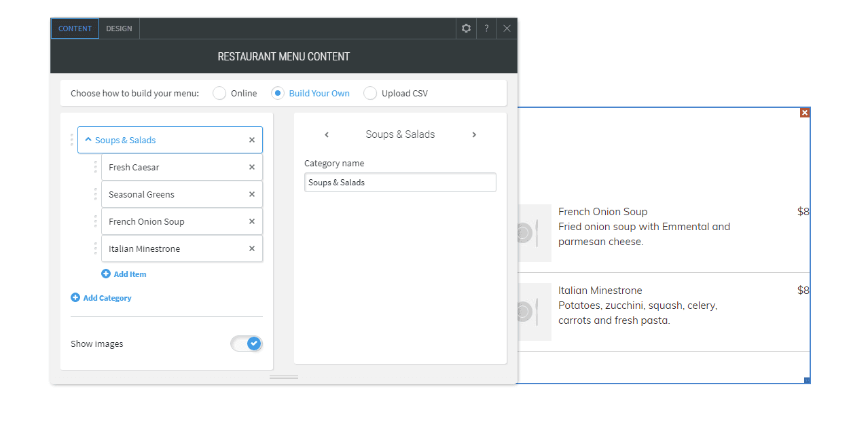Open the Seasonal Greens item
The height and width of the screenshot is (446, 868).
[182, 194]
